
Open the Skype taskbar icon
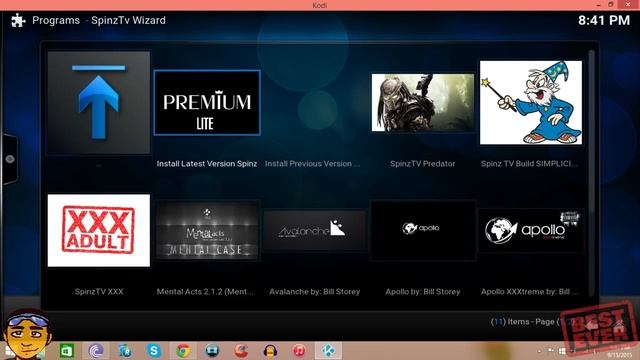[154, 351]
